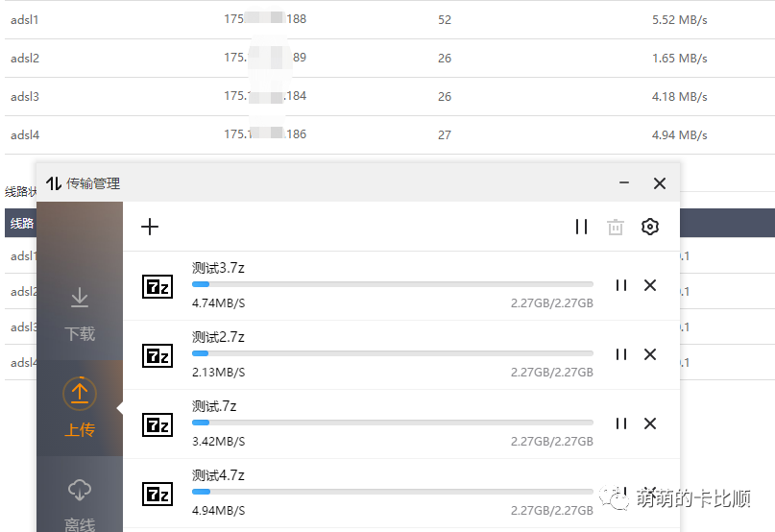Select the adsl1 row in top table

pyautogui.click(x=390, y=20)
